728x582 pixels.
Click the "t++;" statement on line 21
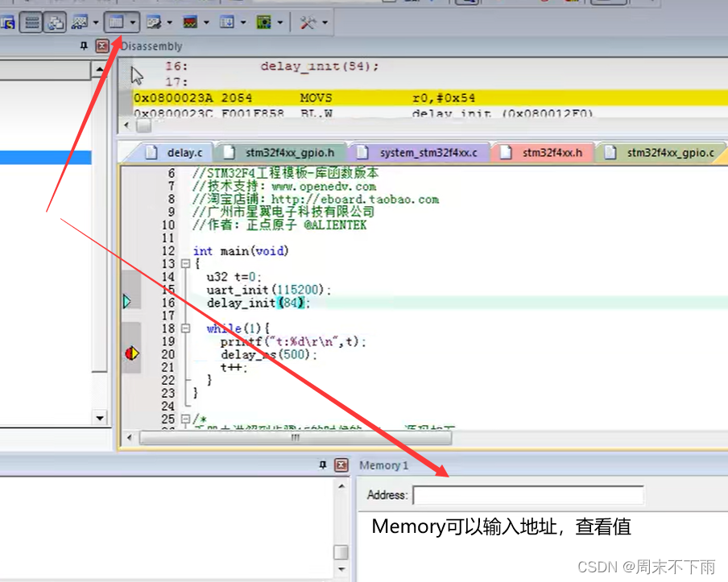234,368
